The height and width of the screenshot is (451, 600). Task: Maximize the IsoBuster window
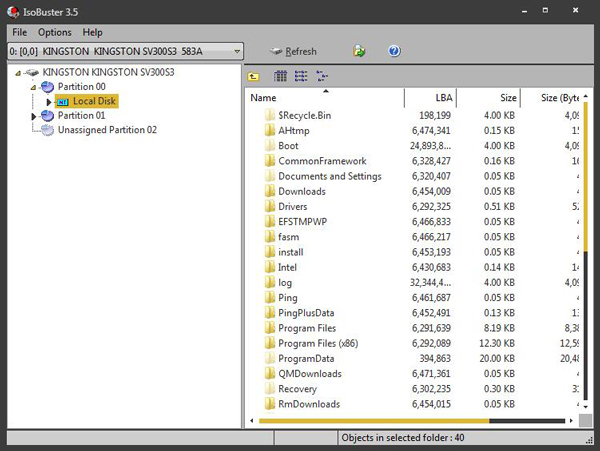[545, 10]
